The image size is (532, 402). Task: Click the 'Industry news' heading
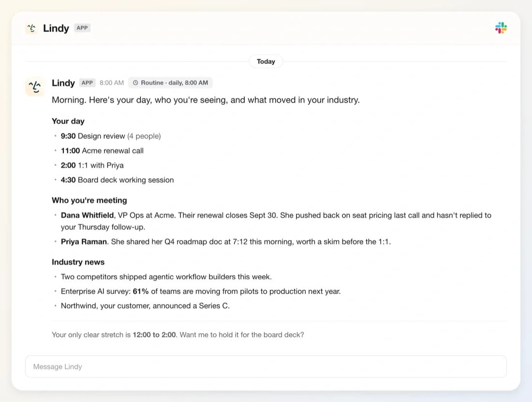pos(78,262)
